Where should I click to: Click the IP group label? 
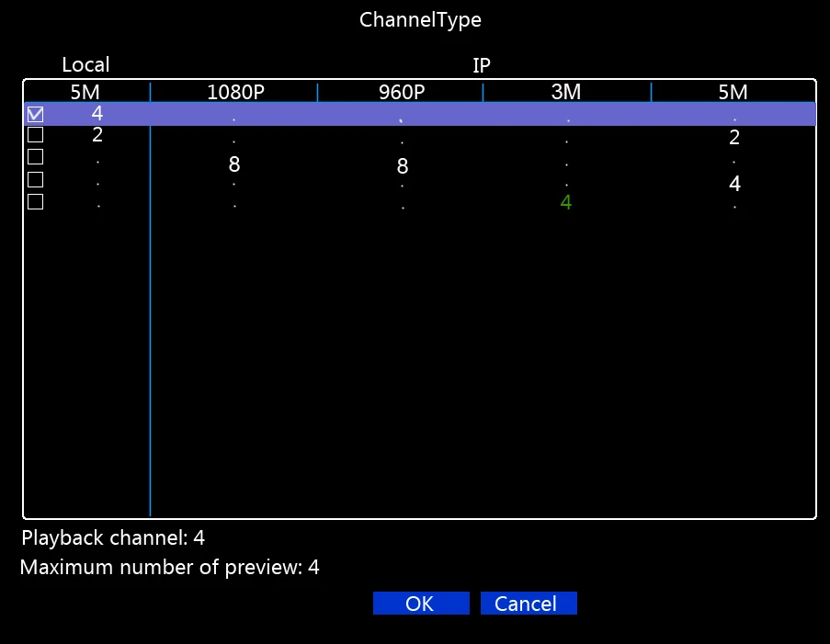482,65
